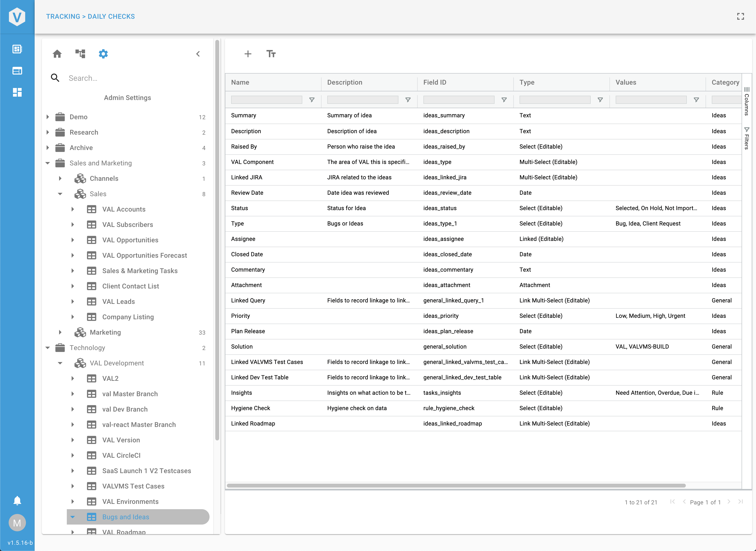Open notifications bell icon

pyautogui.click(x=17, y=500)
